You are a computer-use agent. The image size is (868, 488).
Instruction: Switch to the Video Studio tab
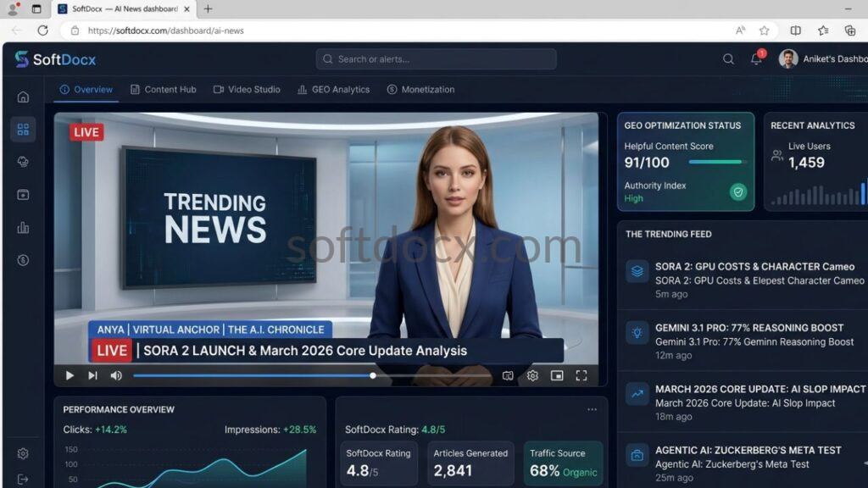pos(247,89)
